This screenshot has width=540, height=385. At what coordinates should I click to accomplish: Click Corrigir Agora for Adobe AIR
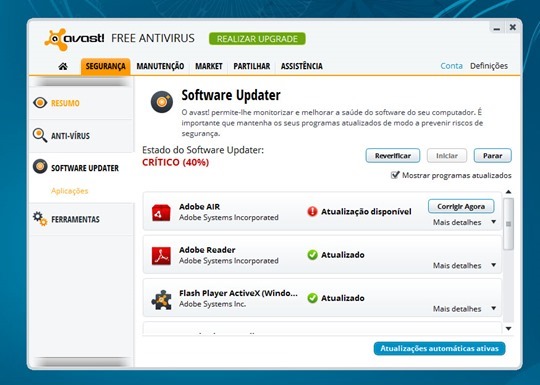point(461,206)
